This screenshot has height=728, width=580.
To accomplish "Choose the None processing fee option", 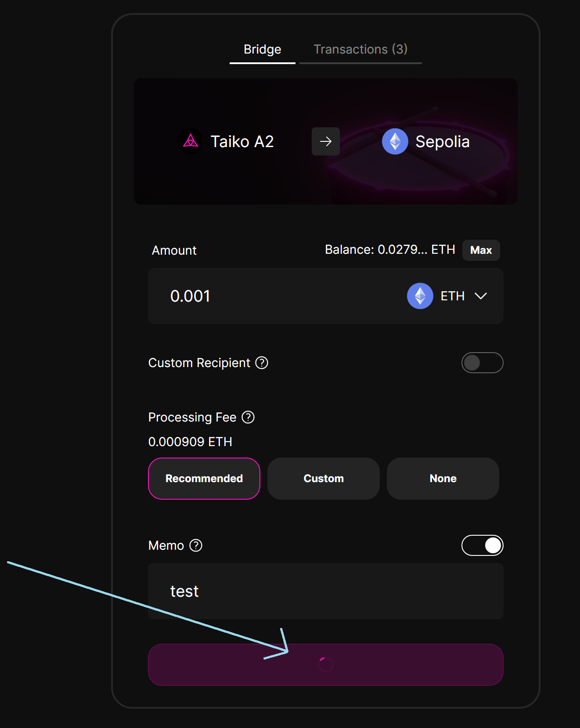I will click(442, 479).
